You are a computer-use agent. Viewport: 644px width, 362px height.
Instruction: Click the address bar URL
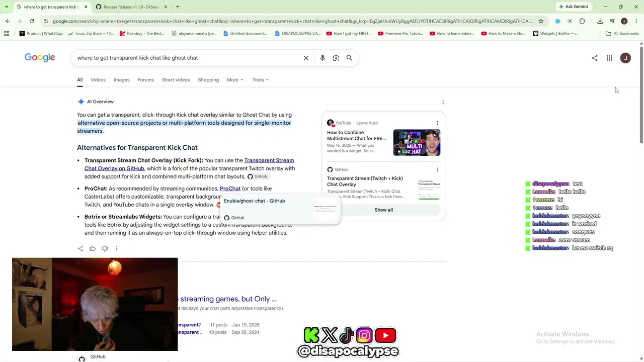coord(292,21)
